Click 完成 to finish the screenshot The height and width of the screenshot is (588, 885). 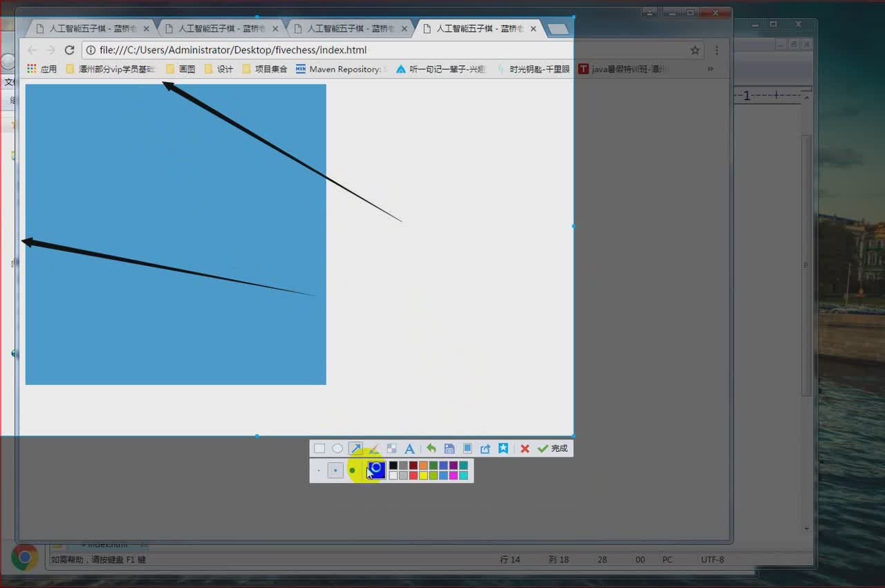pyautogui.click(x=552, y=448)
